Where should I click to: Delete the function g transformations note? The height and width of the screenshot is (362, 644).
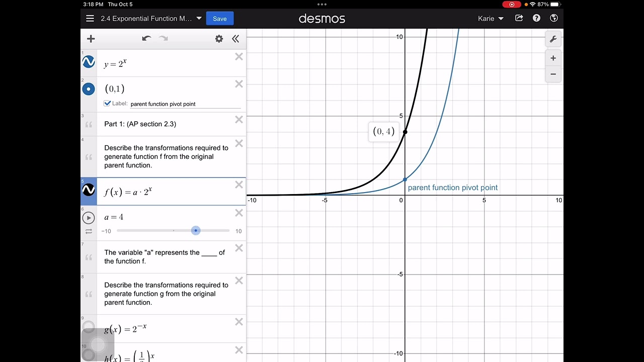239,281
